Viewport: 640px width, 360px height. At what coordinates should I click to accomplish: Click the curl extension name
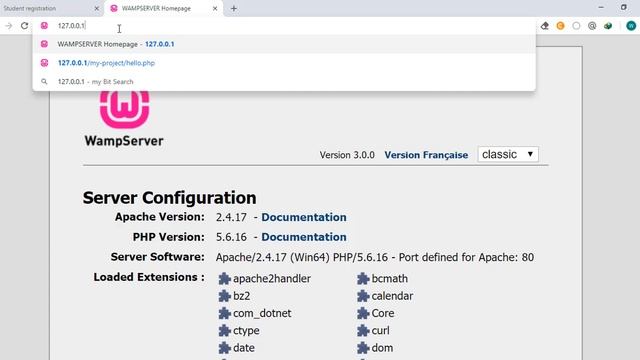click(x=380, y=331)
